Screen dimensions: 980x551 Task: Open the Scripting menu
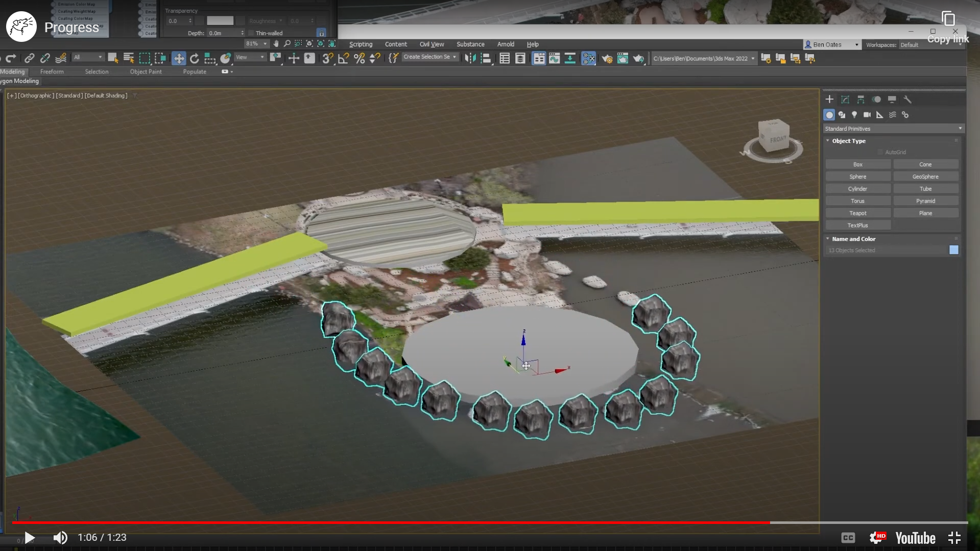coord(361,44)
